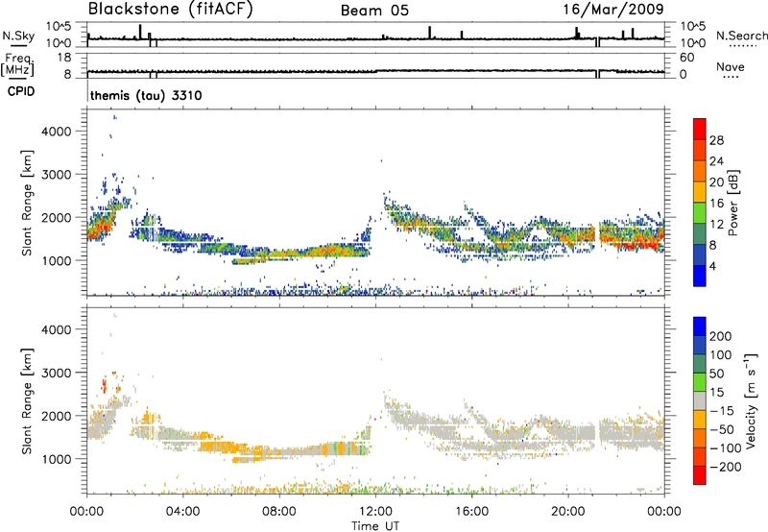The width and height of the screenshot is (768, 532).
Task: Click the '08:00' time tick label
Action: pos(278,512)
